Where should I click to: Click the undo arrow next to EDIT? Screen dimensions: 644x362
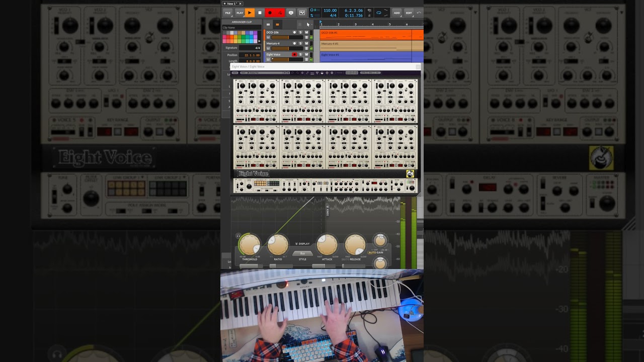click(x=419, y=13)
